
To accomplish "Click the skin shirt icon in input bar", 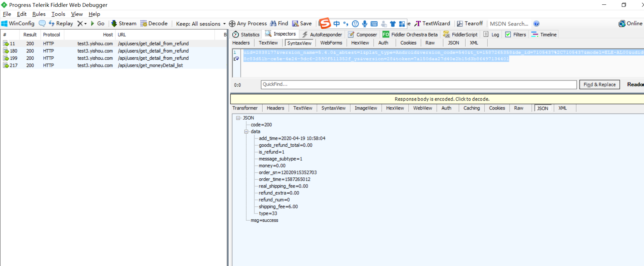I will 393,24.
